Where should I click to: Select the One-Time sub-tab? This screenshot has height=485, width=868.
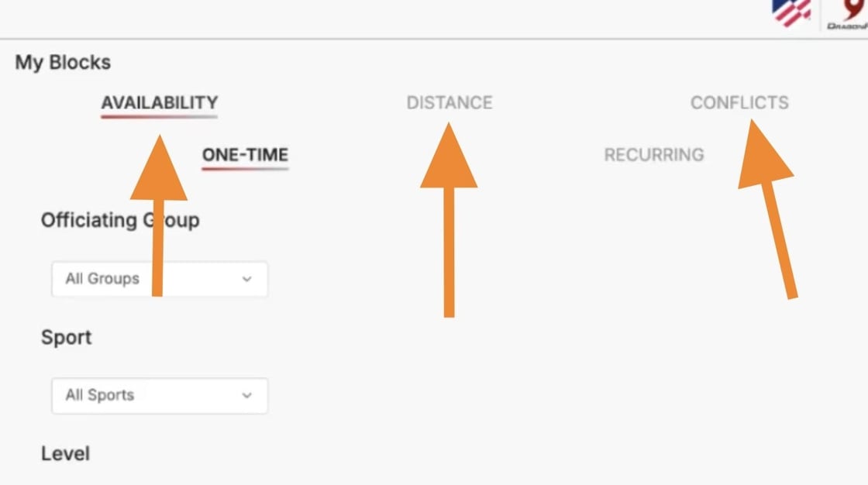245,154
